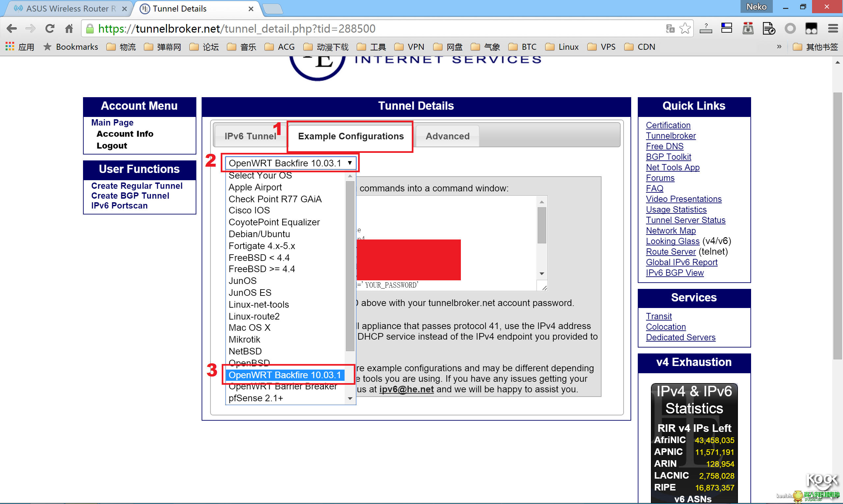Toggle the OS selection dropdown box
Screen dimensions: 843x504
click(x=291, y=163)
